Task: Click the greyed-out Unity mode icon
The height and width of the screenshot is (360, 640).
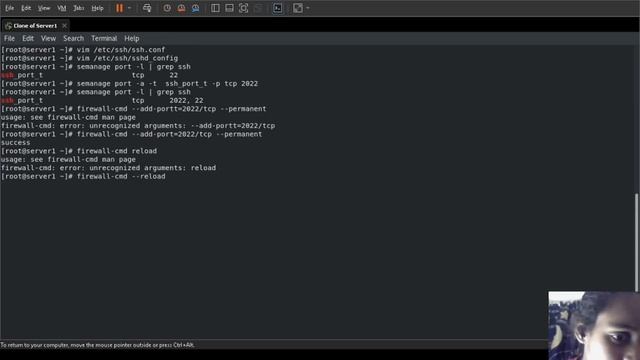Action: [258, 8]
